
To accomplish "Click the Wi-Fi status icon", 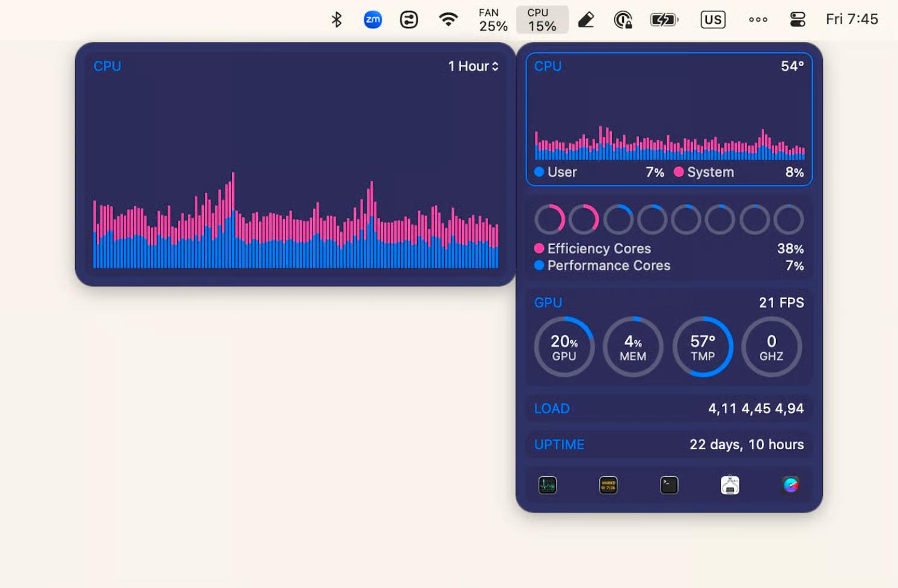I will click(x=448, y=20).
